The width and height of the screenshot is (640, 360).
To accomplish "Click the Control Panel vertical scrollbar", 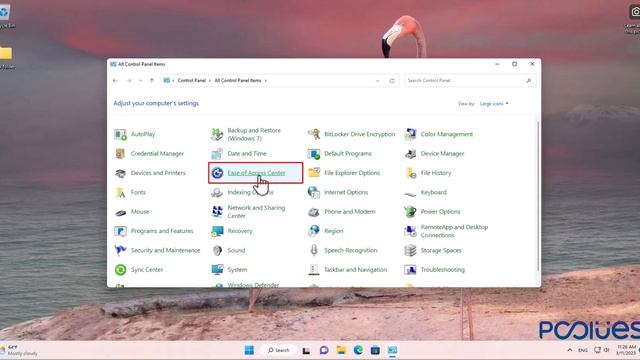I will tap(538, 196).
